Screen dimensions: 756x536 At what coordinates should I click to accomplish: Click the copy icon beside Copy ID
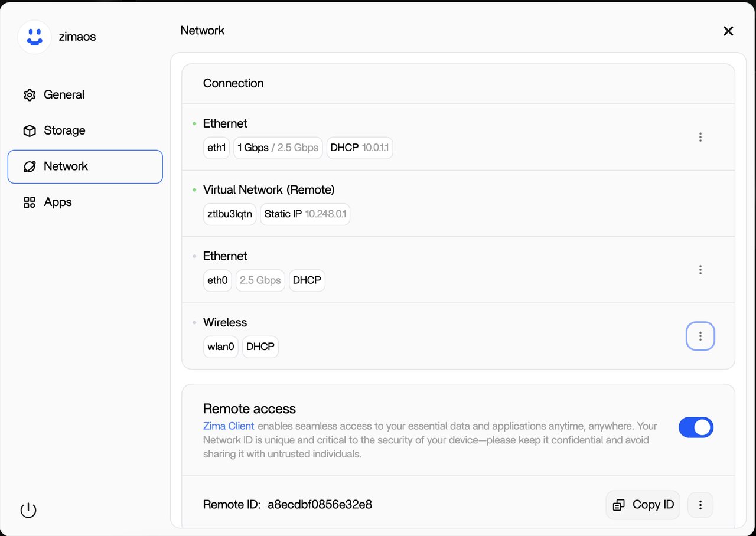pyautogui.click(x=619, y=505)
